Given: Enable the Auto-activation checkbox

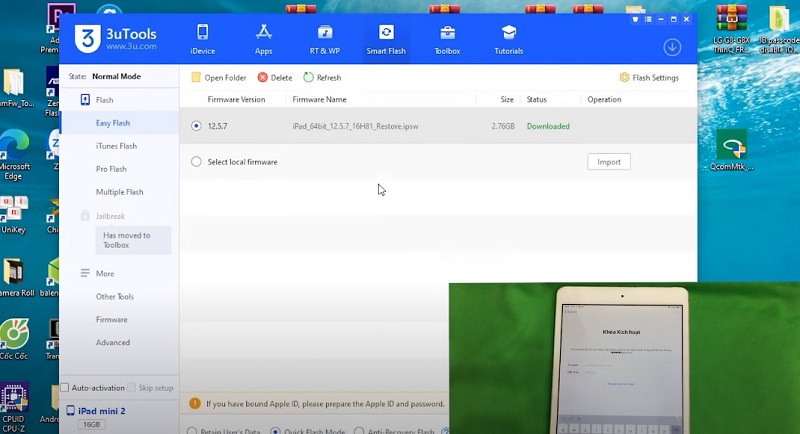Looking at the screenshot, I should 65,388.
